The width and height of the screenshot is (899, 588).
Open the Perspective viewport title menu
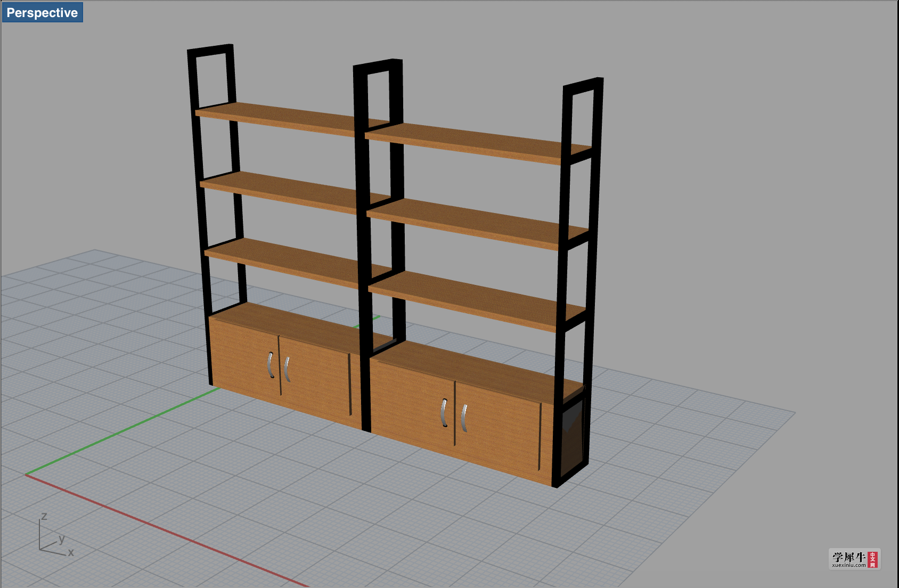42,12
